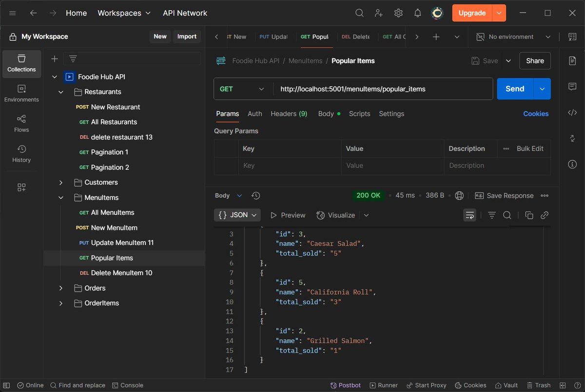Click the Import button
Image resolution: width=585 pixels, height=392 pixels.
(187, 37)
